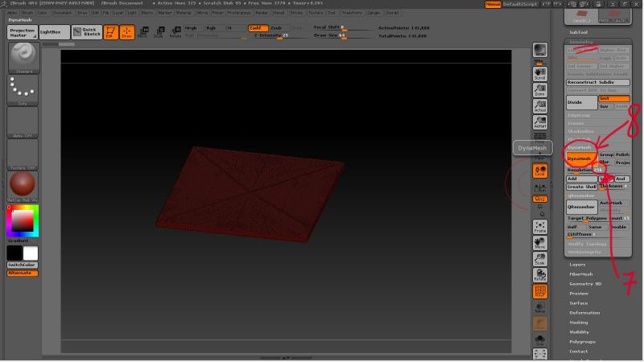
Task: Expand the Geometry HD section
Action: tap(585, 284)
